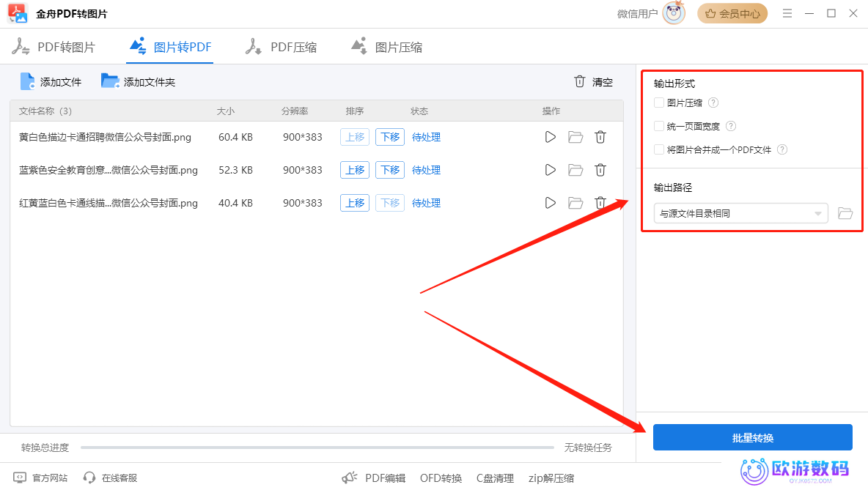Open C盘清理 from bottom bar
868x490 pixels.
click(x=495, y=478)
